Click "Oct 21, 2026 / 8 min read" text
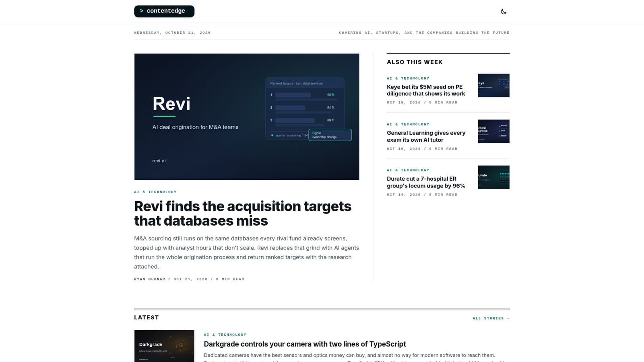Viewport: 644px width, 362px height. [x=209, y=279]
